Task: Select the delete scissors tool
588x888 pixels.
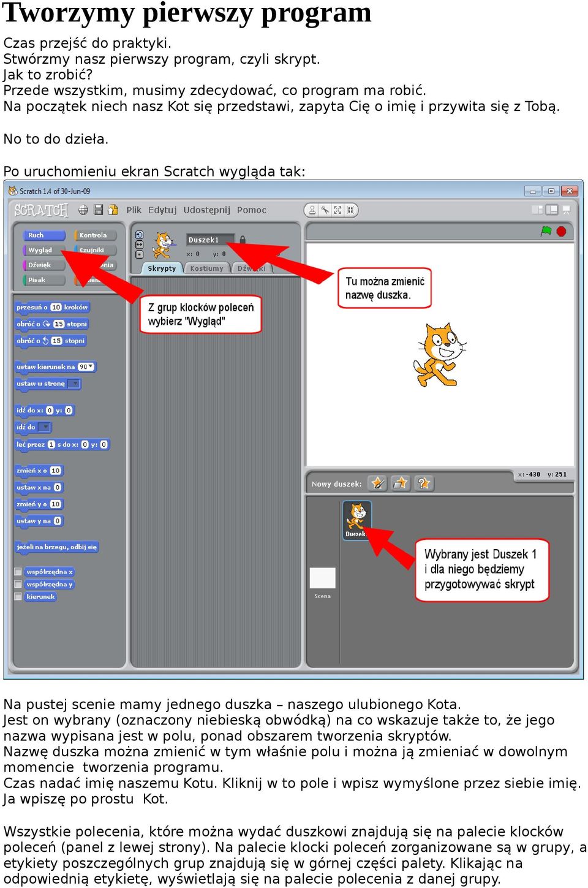Action: point(325,210)
